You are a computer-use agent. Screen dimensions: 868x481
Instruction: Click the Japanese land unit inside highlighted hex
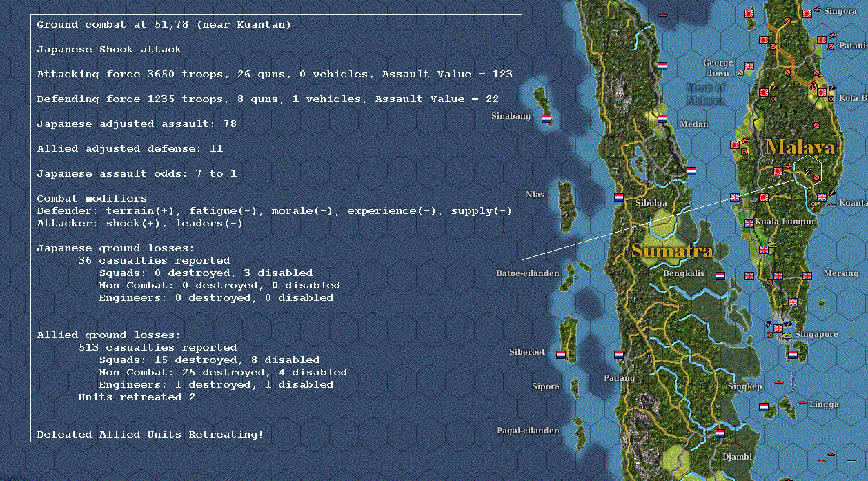(816, 178)
